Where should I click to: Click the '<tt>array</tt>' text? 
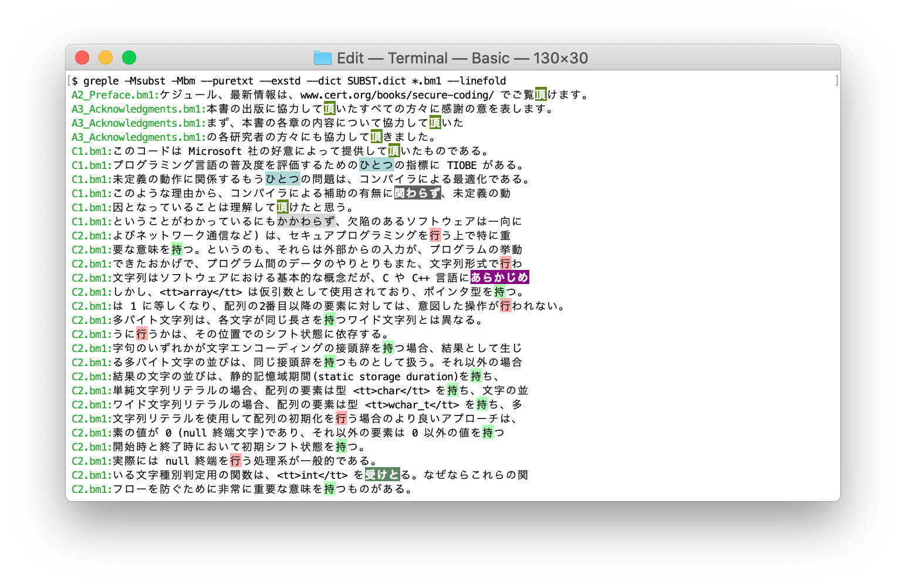tap(201, 292)
